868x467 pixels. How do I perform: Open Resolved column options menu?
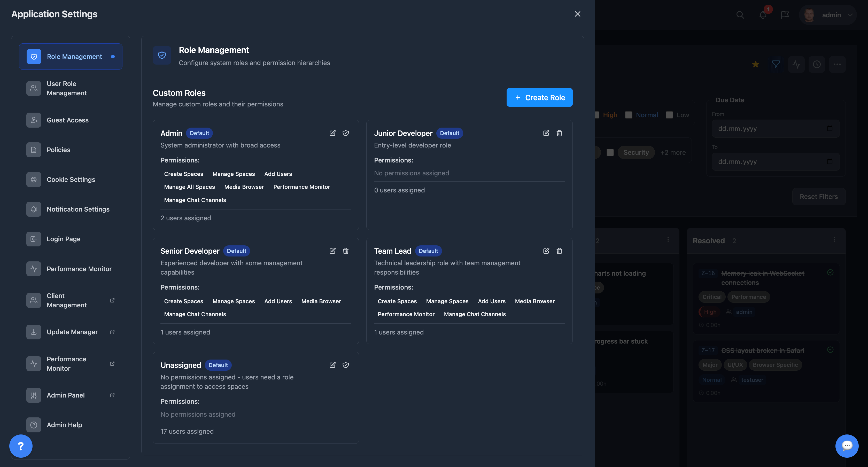click(834, 239)
